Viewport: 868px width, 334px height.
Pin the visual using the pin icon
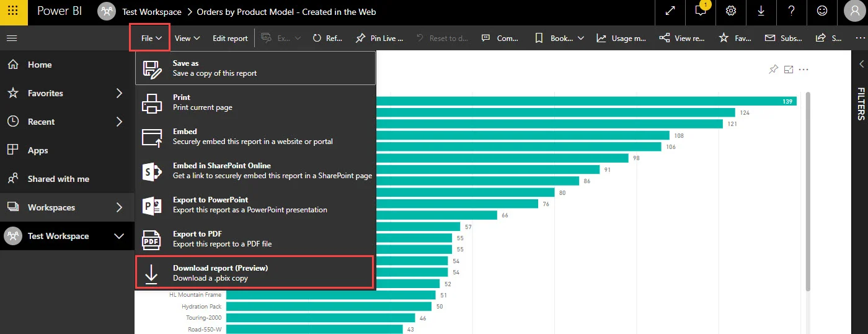click(773, 70)
